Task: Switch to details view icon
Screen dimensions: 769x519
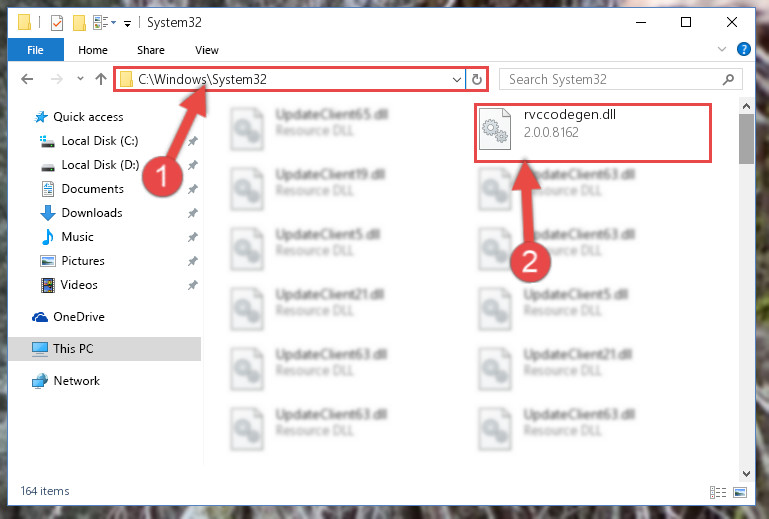Action: (x=718, y=492)
